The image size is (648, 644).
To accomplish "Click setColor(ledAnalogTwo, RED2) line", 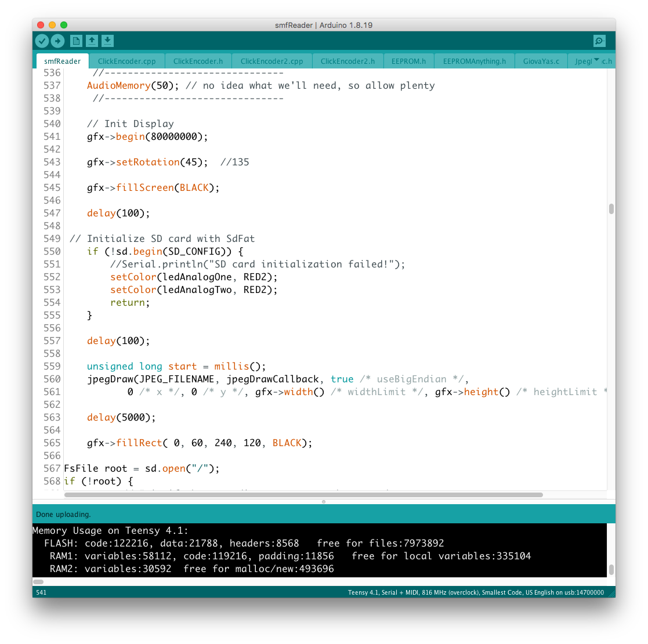I will coord(194,290).
